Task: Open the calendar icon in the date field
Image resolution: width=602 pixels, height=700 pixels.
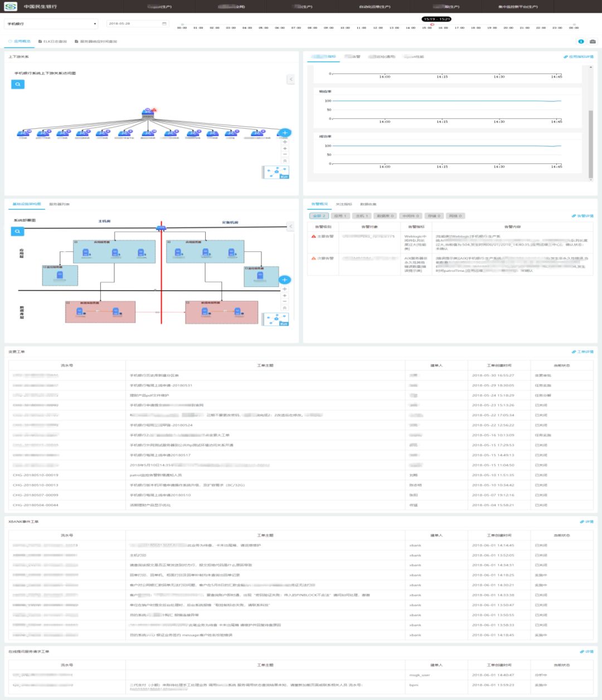Action: pyautogui.click(x=164, y=24)
